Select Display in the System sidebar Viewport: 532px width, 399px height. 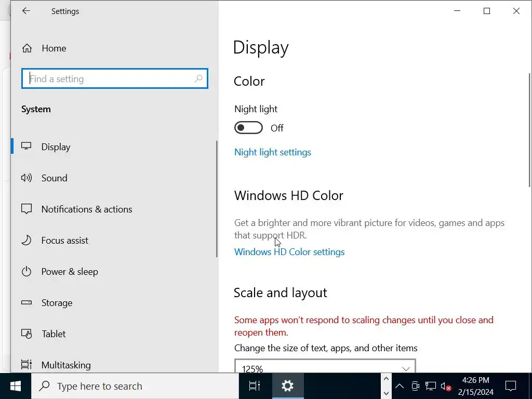[115, 147]
